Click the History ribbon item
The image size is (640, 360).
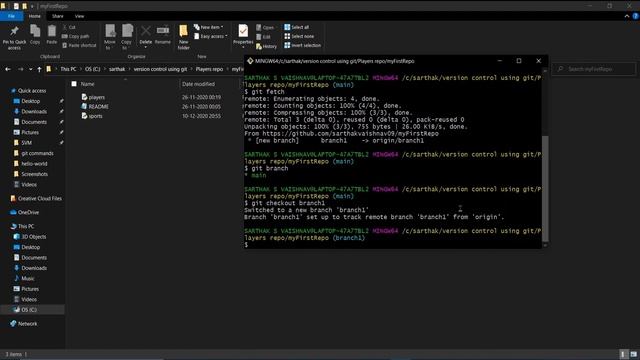(x=267, y=47)
